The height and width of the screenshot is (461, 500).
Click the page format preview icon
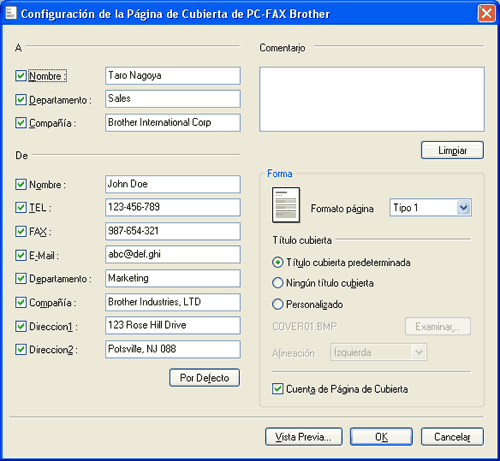[x=286, y=205]
